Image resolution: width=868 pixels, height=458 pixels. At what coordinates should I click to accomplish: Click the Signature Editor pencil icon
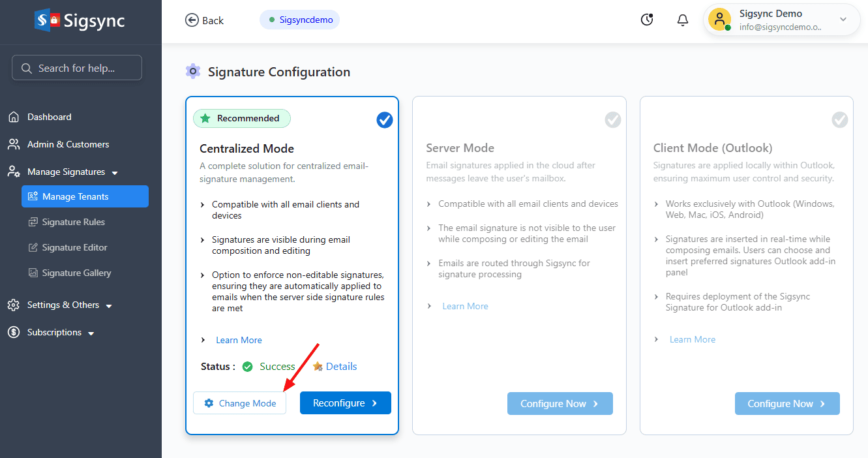[x=33, y=248]
